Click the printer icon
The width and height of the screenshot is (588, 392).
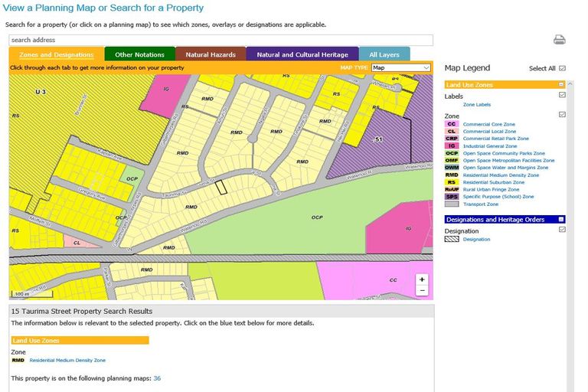pyautogui.click(x=559, y=40)
